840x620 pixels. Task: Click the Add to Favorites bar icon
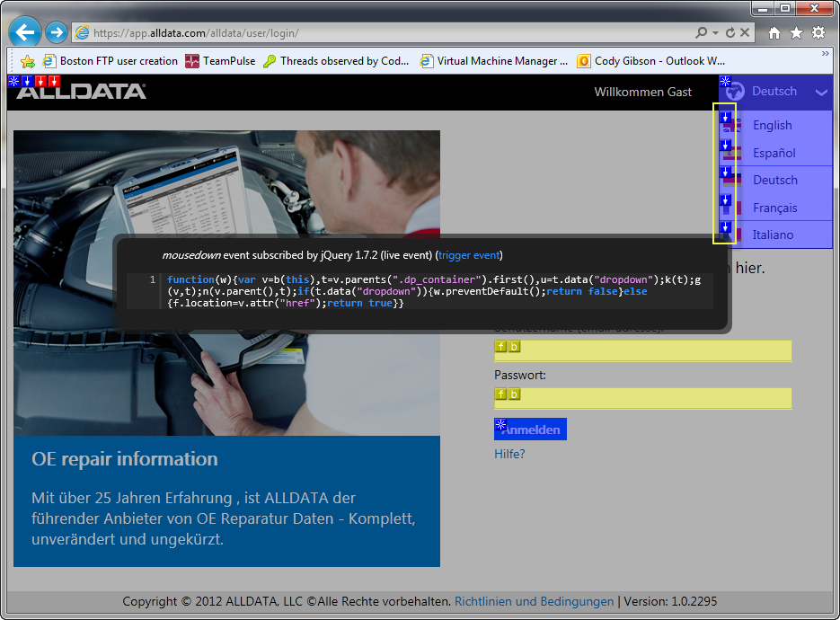28,61
